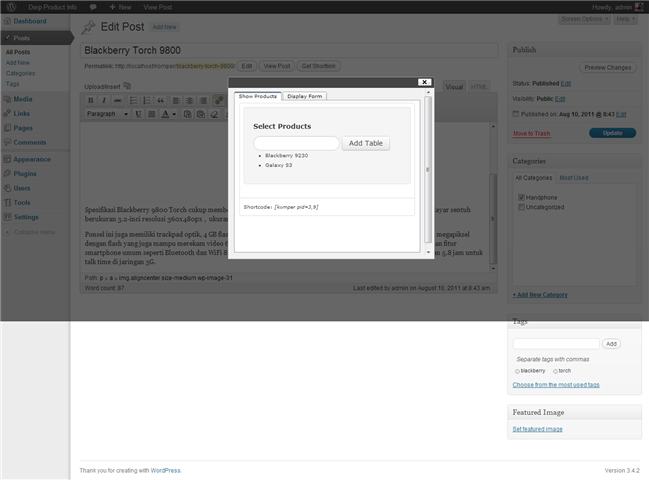Click the Preview Changes button
The image size is (649, 480).
608,67
